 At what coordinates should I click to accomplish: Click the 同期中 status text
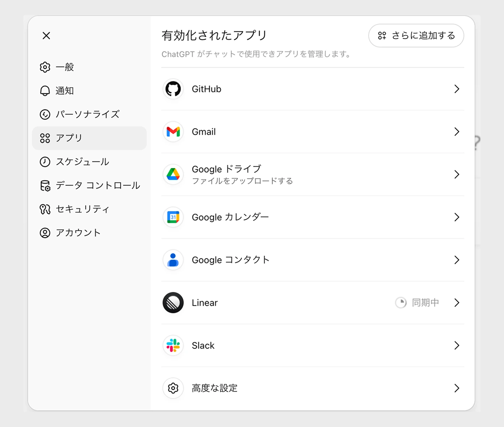click(x=425, y=303)
